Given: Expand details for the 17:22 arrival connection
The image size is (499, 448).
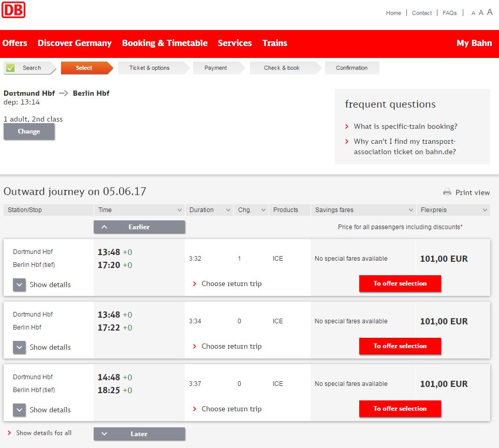Looking at the screenshot, I should point(20,347).
